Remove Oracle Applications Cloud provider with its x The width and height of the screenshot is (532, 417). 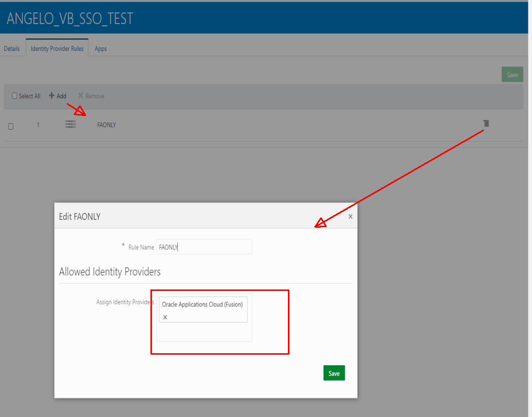(x=165, y=317)
